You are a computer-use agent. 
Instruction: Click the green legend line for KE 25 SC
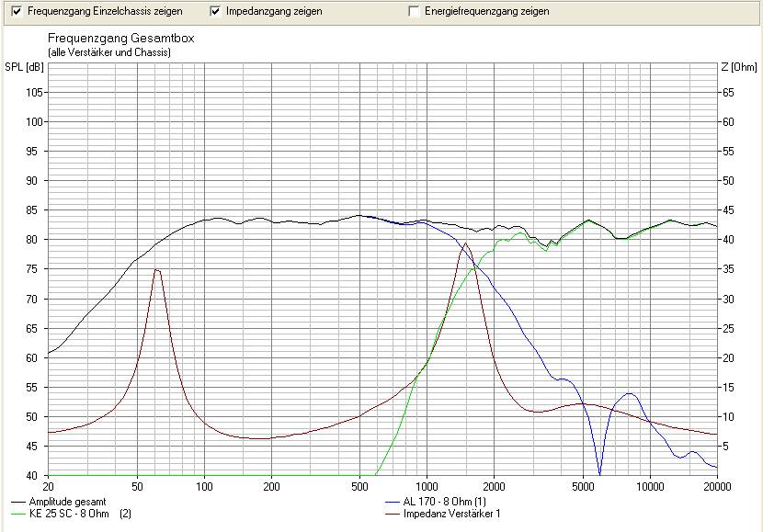pyautogui.click(x=17, y=514)
